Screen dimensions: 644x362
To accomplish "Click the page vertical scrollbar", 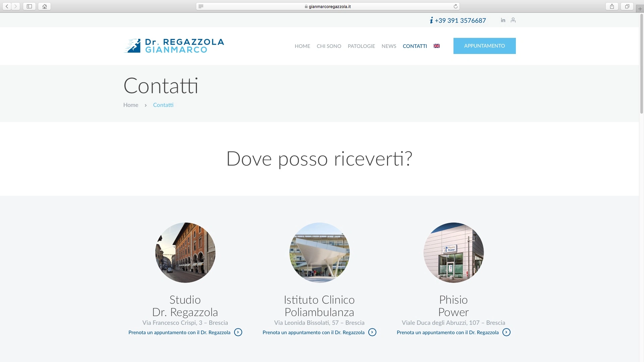I will pyautogui.click(x=641, y=64).
